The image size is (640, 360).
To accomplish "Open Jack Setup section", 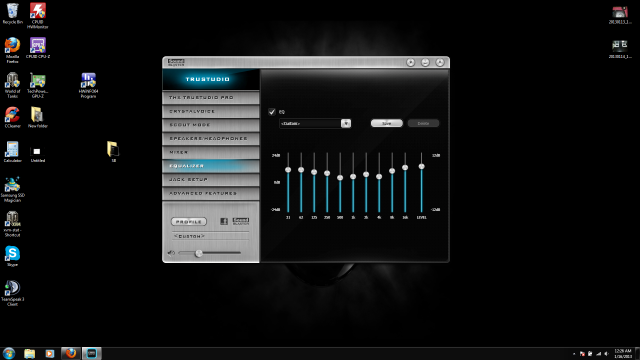I will point(211,180).
